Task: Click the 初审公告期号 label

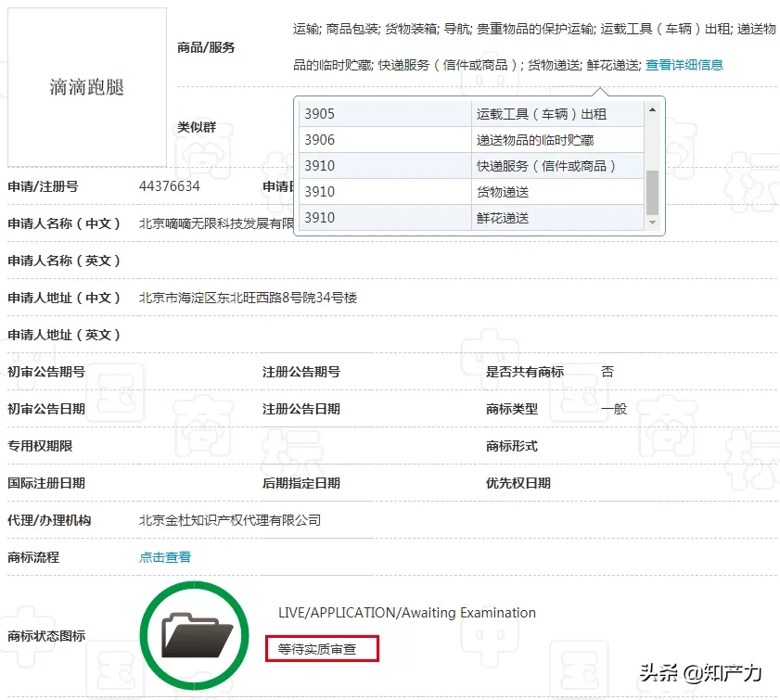Action: (x=46, y=372)
